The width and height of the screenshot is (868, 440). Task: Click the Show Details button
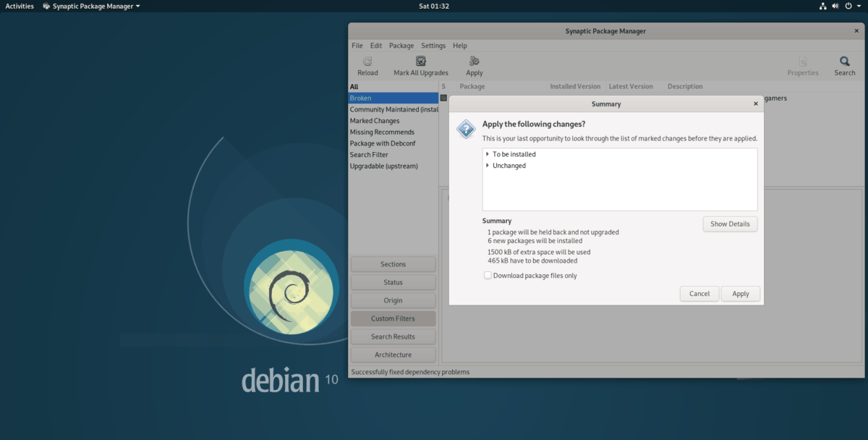(730, 224)
